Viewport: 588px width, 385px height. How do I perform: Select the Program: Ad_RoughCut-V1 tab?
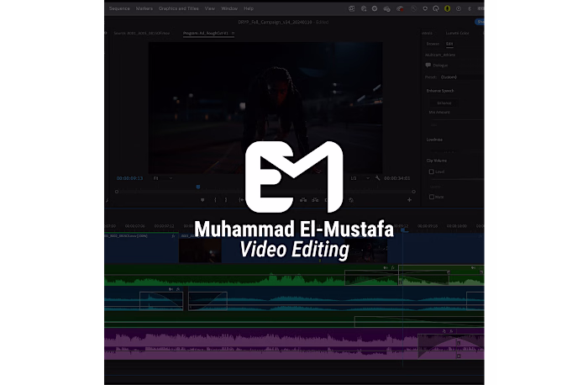pos(206,33)
